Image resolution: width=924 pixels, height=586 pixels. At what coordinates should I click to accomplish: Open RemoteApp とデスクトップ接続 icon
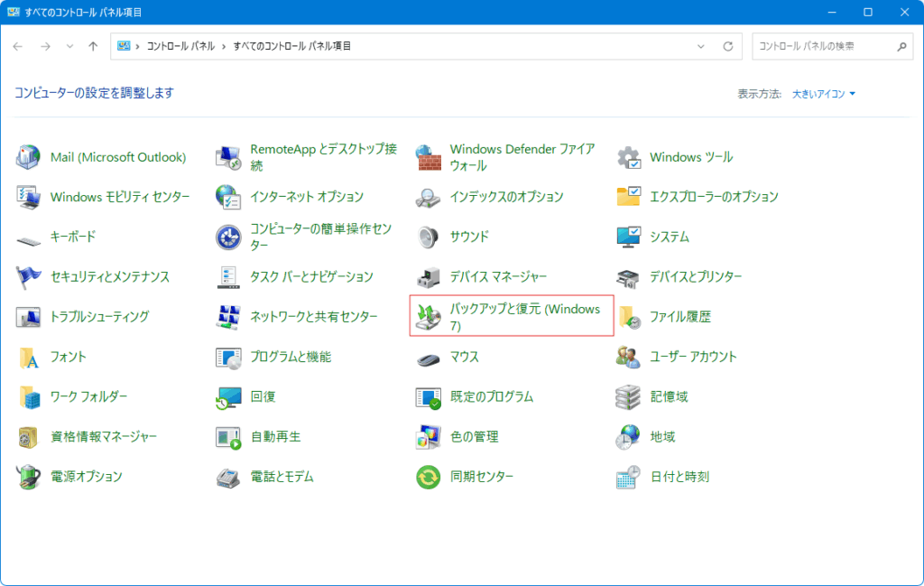[228, 157]
